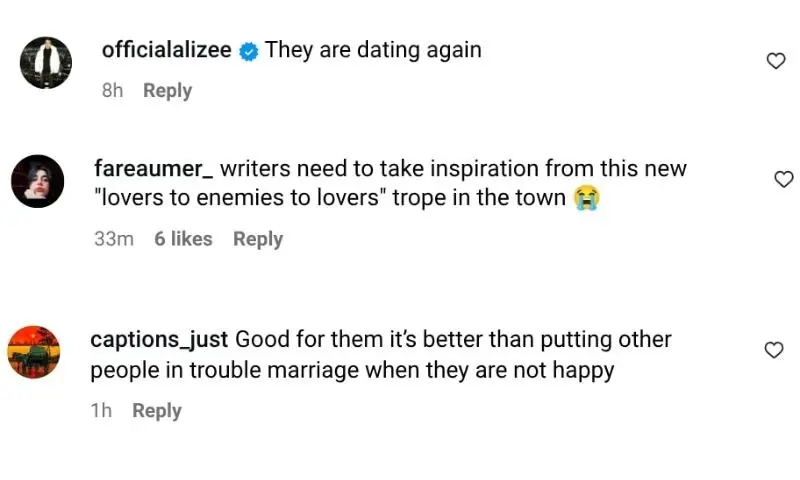Go to fareaumer_'s profile via username
800x480 pixels.
click(152, 168)
